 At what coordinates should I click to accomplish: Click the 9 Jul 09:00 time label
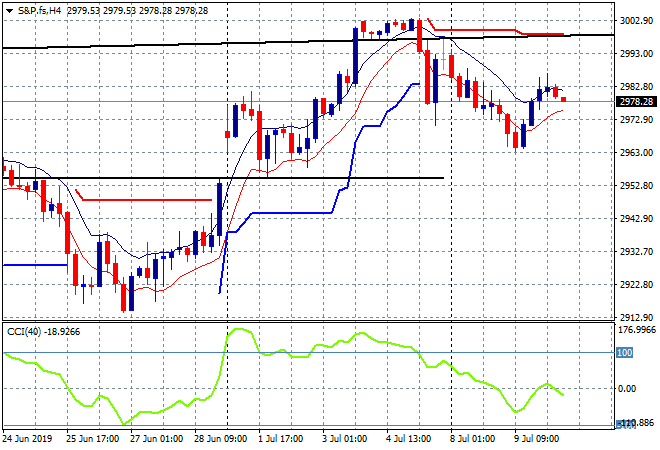(537, 439)
